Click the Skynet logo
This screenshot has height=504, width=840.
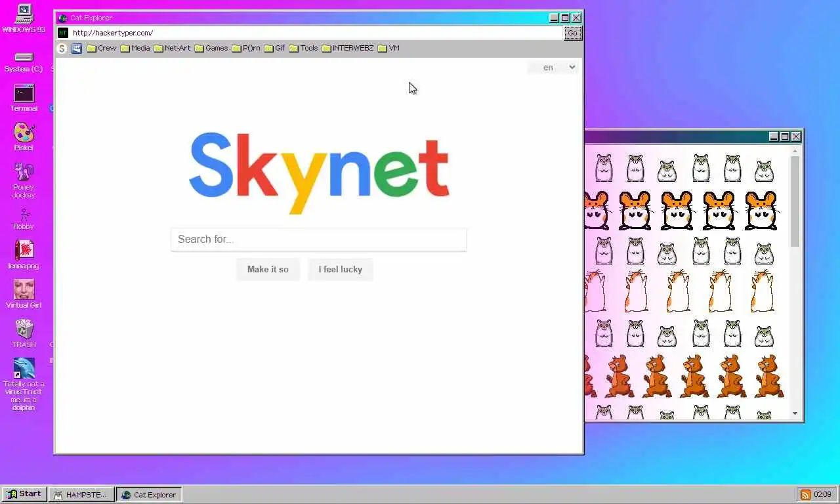(x=319, y=172)
